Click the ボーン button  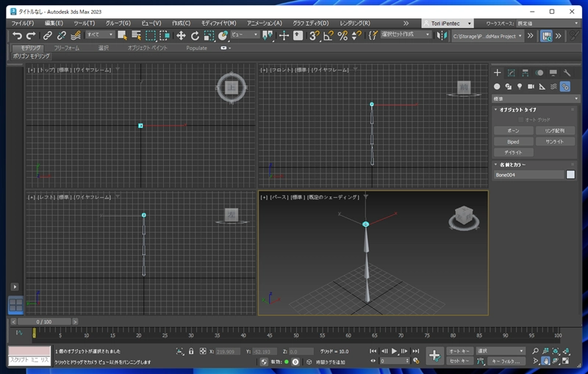(x=513, y=130)
